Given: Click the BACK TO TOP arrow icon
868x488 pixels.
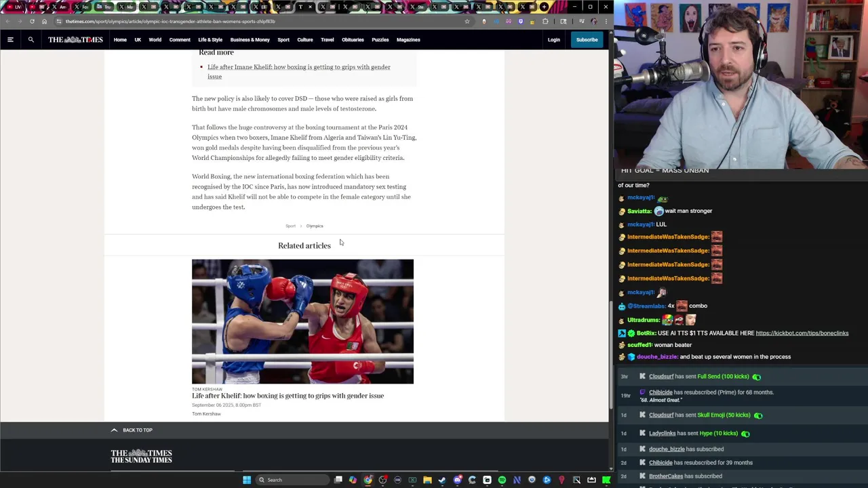Looking at the screenshot, I should 114,430.
